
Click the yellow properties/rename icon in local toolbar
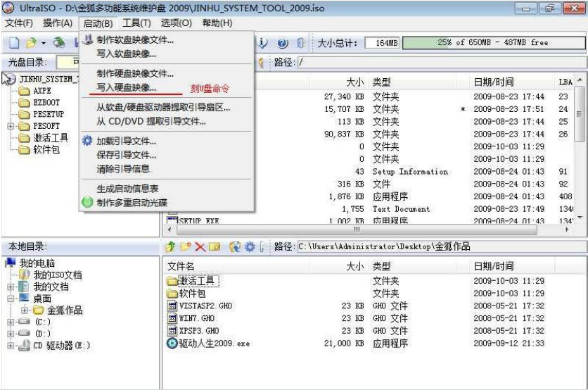click(x=215, y=246)
